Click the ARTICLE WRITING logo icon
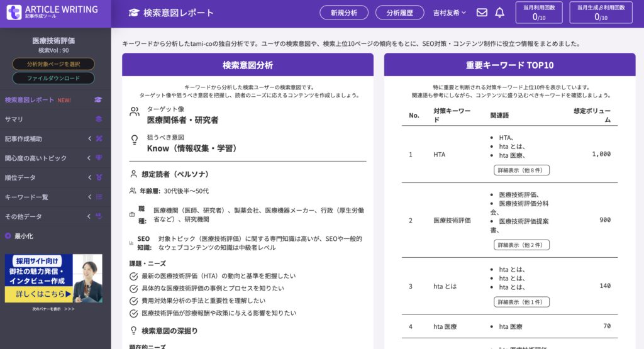 point(14,13)
